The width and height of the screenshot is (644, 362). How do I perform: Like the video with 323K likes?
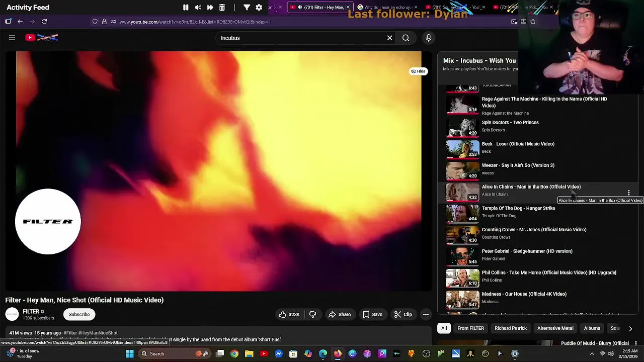pos(289,314)
